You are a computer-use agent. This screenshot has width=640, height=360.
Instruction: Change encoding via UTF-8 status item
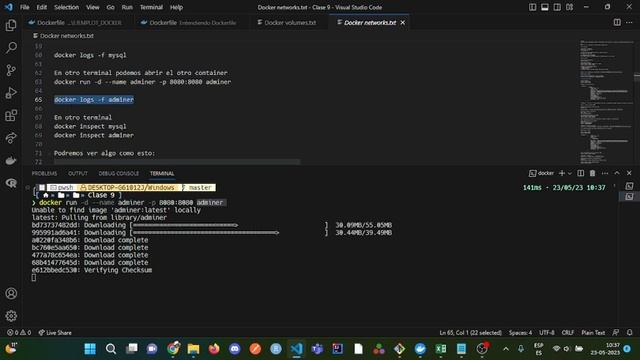pos(547,333)
